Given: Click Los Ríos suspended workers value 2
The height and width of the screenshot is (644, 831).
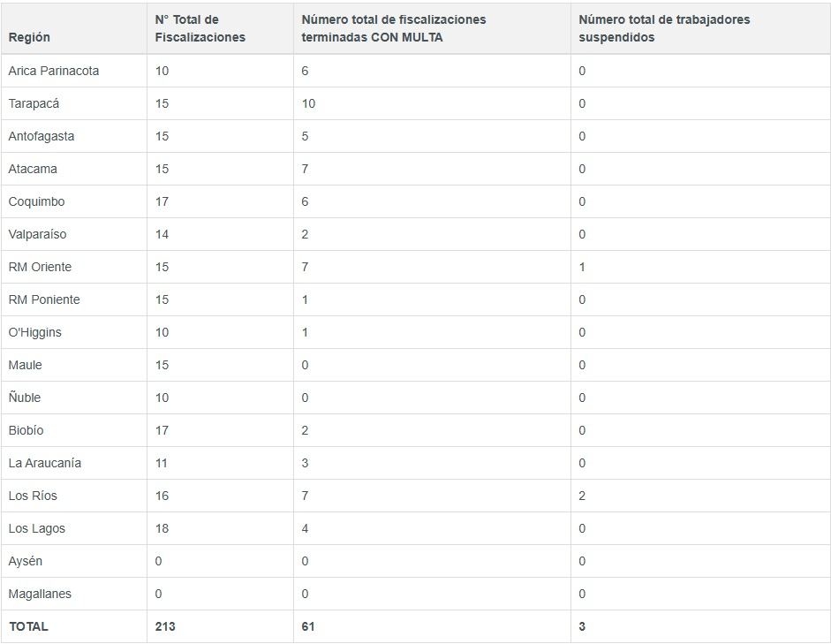Looking at the screenshot, I should pyautogui.click(x=582, y=496).
